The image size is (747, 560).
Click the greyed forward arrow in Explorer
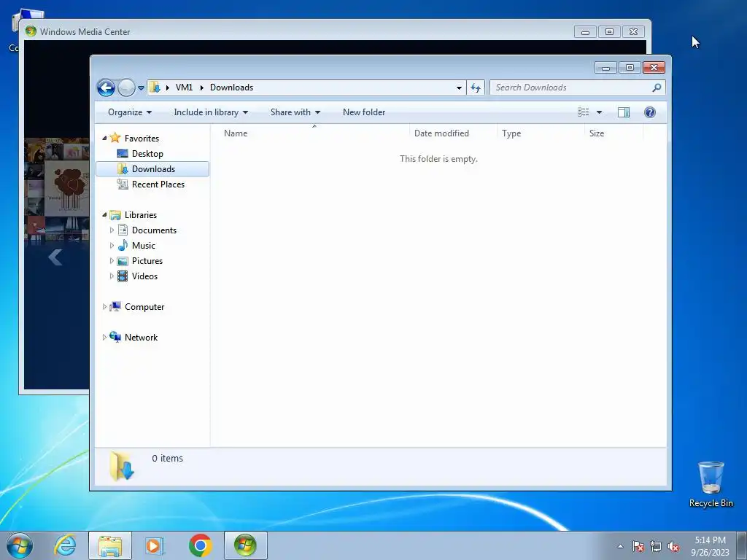click(x=126, y=87)
